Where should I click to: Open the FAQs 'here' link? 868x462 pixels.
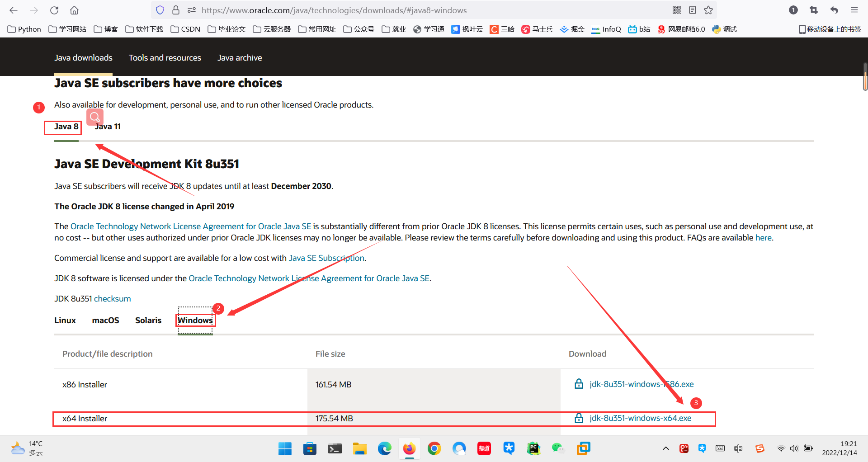[764, 238]
